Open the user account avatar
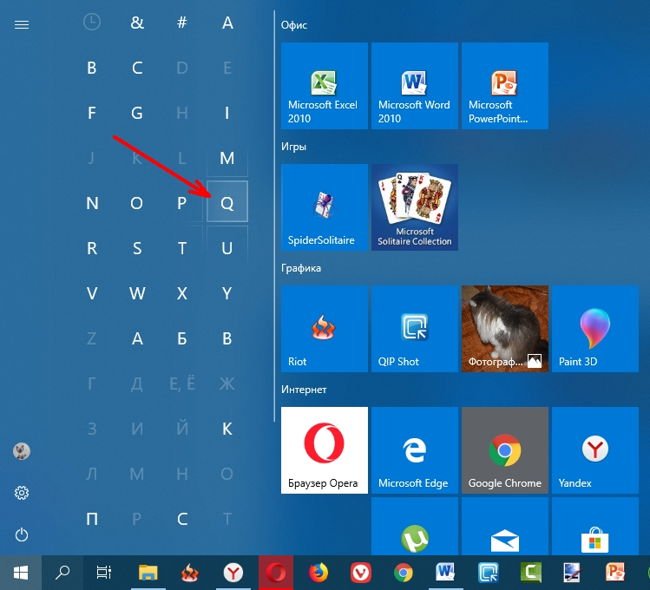Viewport: 650px width, 590px height. 22,451
